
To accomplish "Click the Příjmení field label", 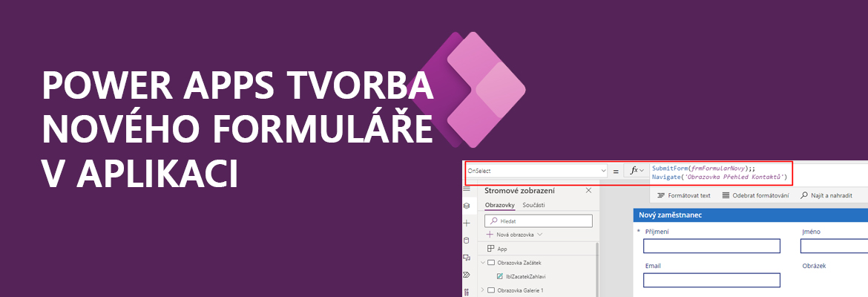I will [x=657, y=232].
